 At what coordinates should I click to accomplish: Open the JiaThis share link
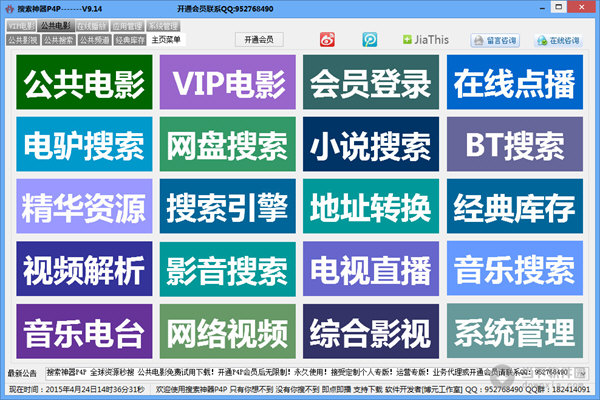pos(426,39)
